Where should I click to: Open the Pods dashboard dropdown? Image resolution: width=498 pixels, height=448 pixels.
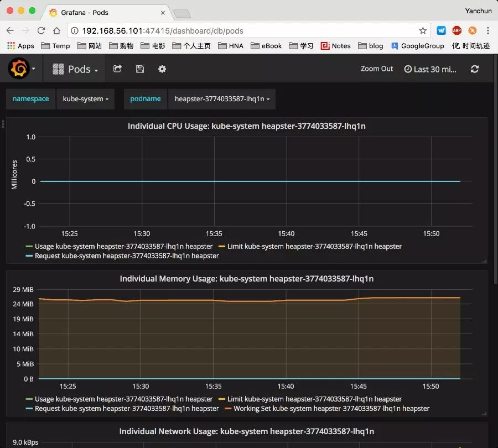coord(76,69)
